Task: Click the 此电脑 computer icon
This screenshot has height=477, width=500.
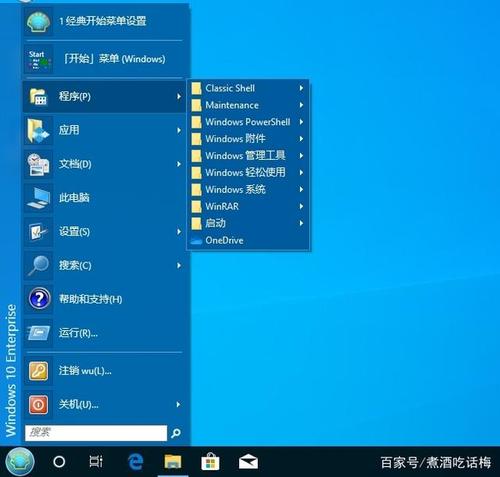Action: pyautogui.click(x=38, y=198)
